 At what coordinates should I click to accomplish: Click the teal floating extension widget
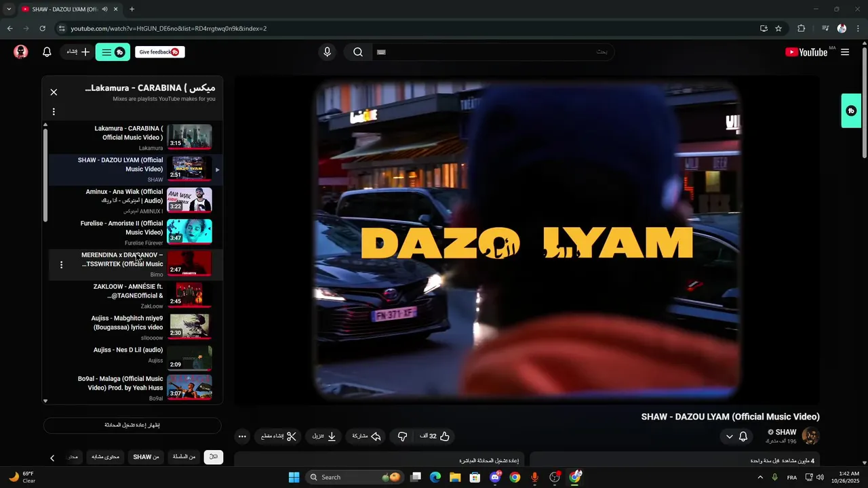[x=852, y=110]
